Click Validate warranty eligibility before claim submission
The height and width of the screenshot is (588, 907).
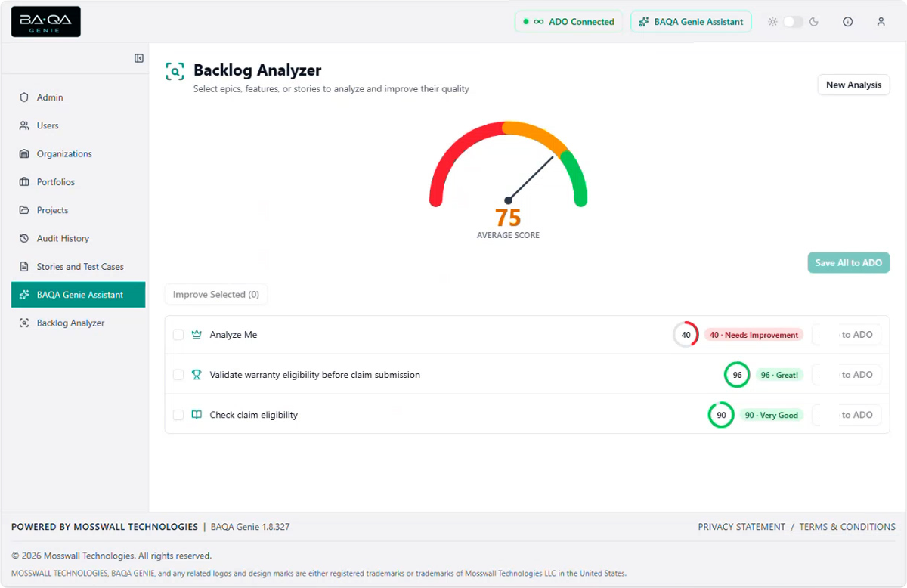314,375
